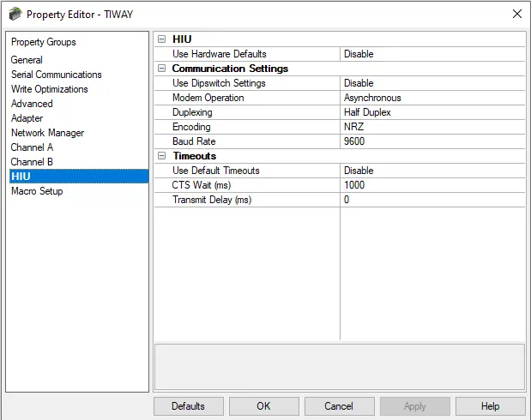Click the CTS Wait (ms) label
This screenshot has width=531, height=420.
202,185
